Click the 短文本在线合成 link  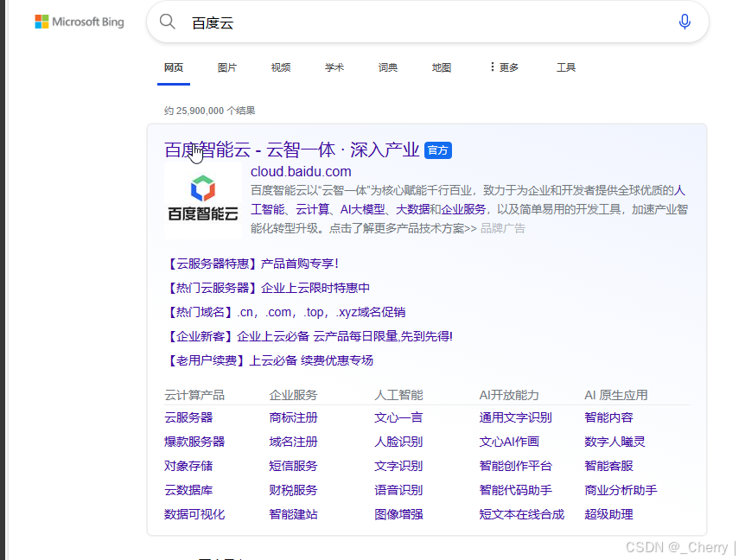pyautogui.click(x=522, y=514)
